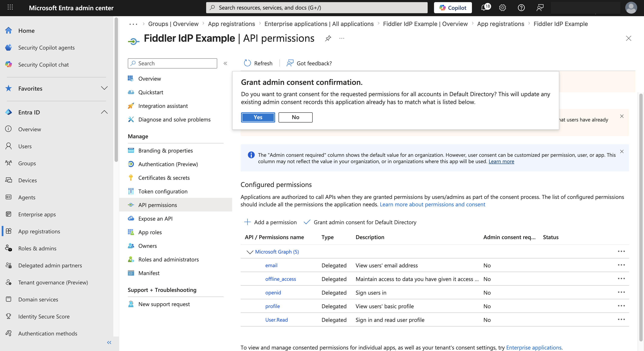The height and width of the screenshot is (351, 644).
Task: Click Diagnose and solve problems icon
Action: click(x=131, y=119)
